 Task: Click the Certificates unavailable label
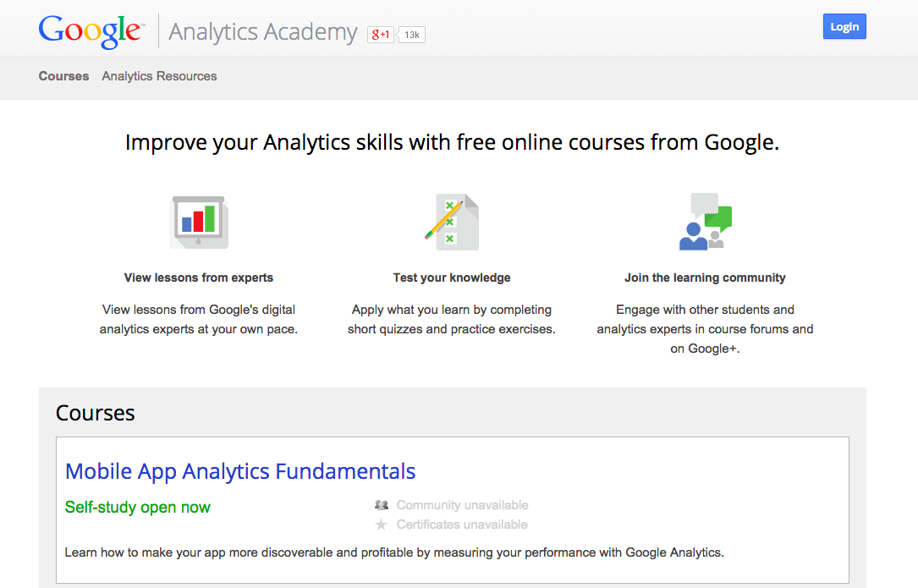[462, 525]
